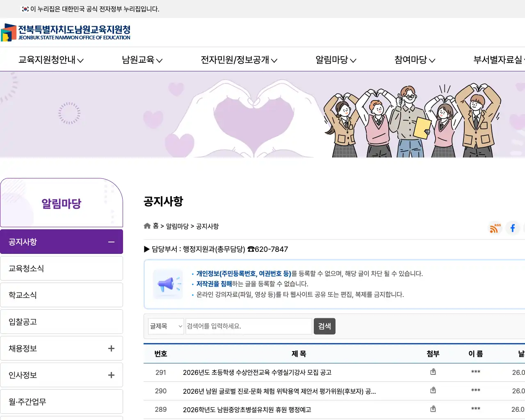Open the 2026 수영실기강사 모집 공고 post
Image resolution: width=525 pixels, height=420 pixels.
[257, 372]
